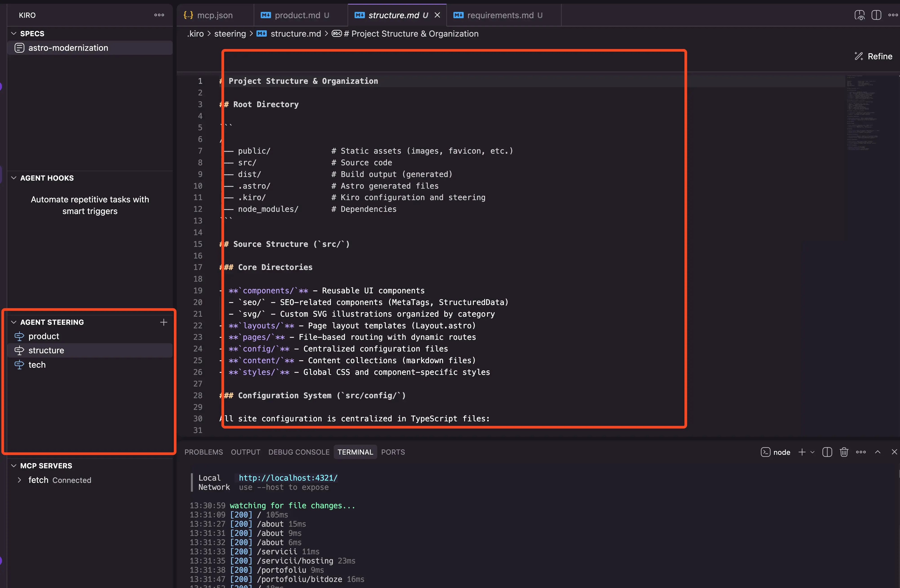
Task: Expand the fetch MCP server entry
Action: coord(19,480)
